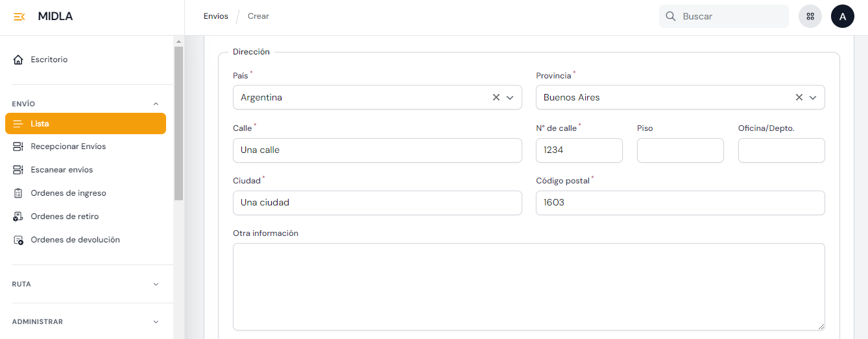Expand the RUTA sidebar section

pyautogui.click(x=155, y=284)
